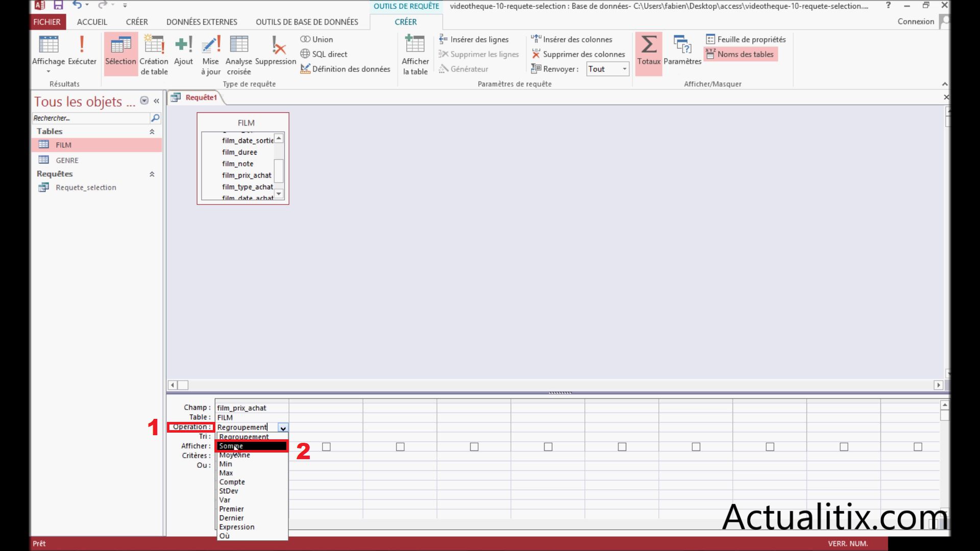This screenshot has height=551, width=980.
Task: Pick Premier in the operation list
Action: point(252,509)
